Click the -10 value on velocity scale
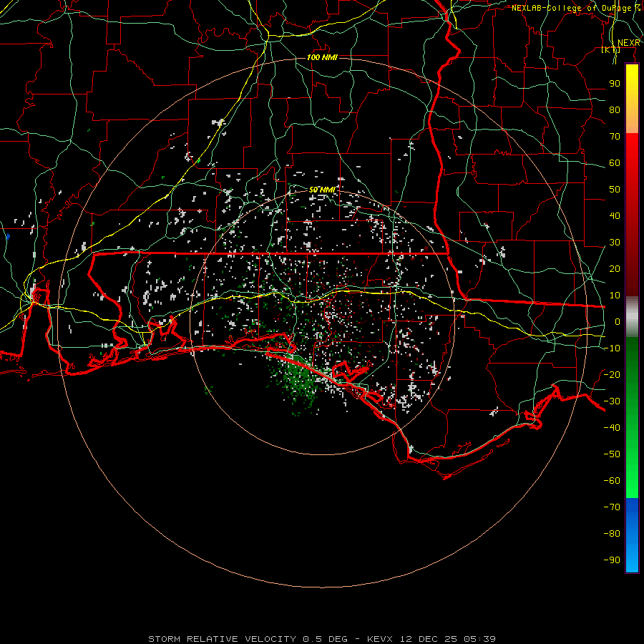644x644 pixels. coord(612,348)
